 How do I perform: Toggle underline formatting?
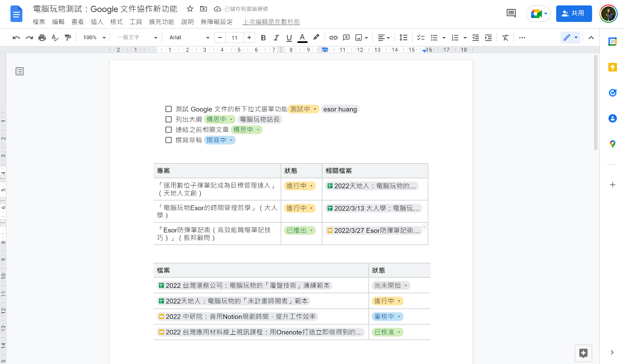coord(289,37)
